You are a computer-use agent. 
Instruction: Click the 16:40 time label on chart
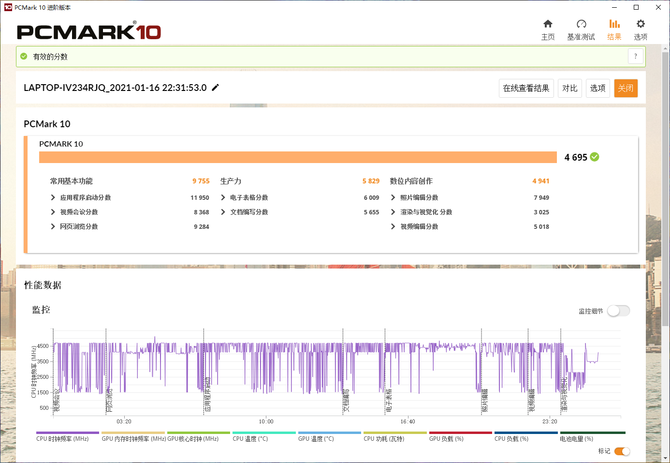click(x=408, y=422)
